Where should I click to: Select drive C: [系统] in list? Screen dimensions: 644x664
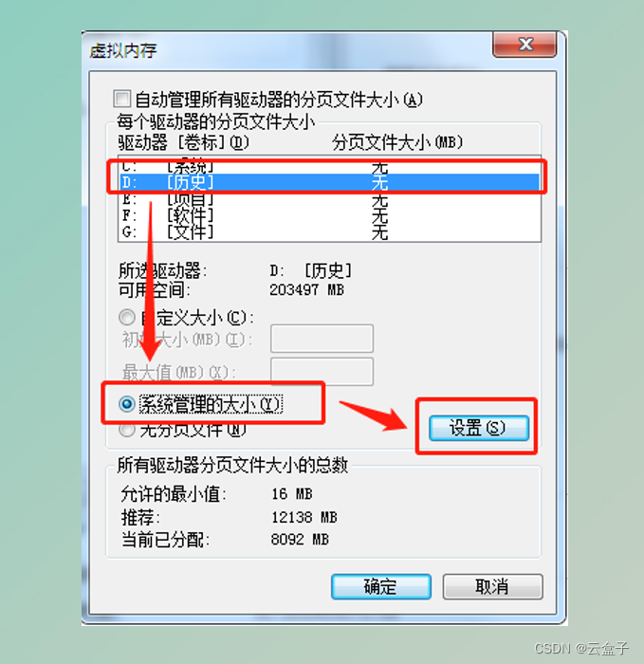click(x=329, y=166)
